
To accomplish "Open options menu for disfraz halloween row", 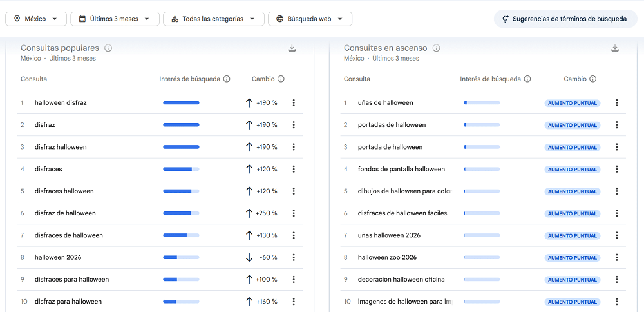I will coord(294,147).
